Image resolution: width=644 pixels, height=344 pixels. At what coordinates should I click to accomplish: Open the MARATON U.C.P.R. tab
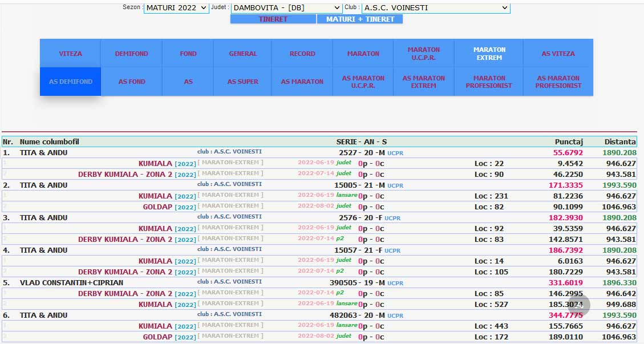point(423,54)
